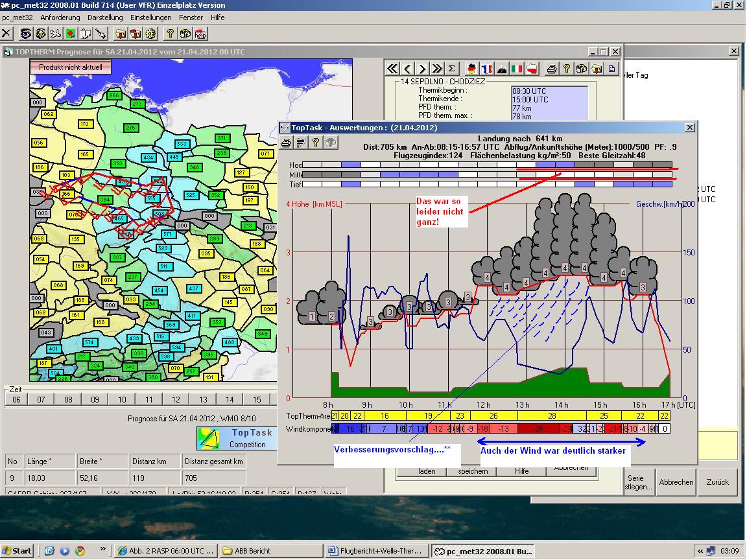Open the Anforderung menu
Image resolution: width=747 pixels, height=560 pixels.
click(x=60, y=17)
